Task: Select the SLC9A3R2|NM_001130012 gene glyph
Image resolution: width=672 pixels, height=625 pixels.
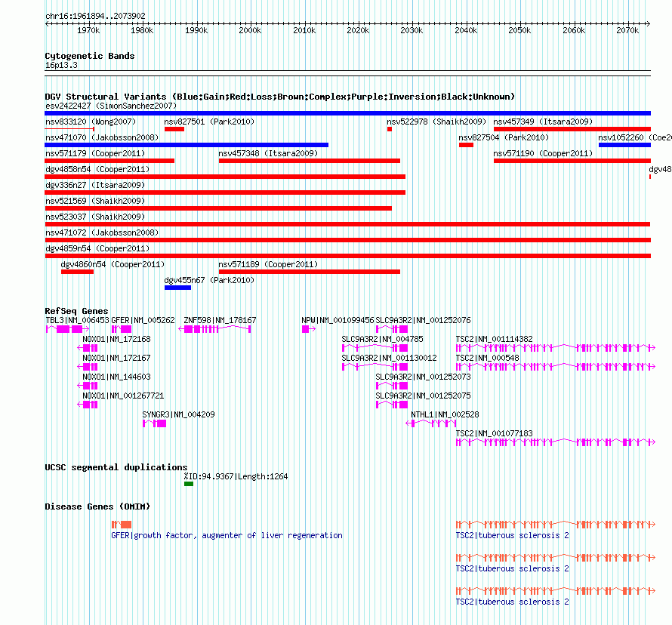Action: click(375, 367)
